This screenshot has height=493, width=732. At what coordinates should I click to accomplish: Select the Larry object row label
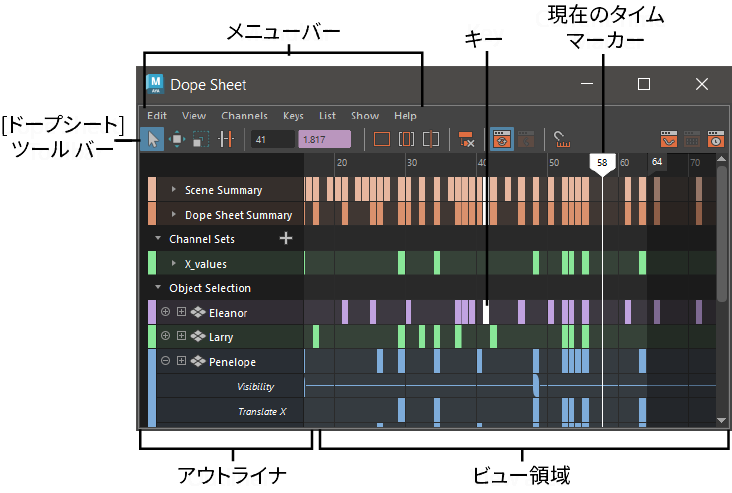(x=221, y=337)
